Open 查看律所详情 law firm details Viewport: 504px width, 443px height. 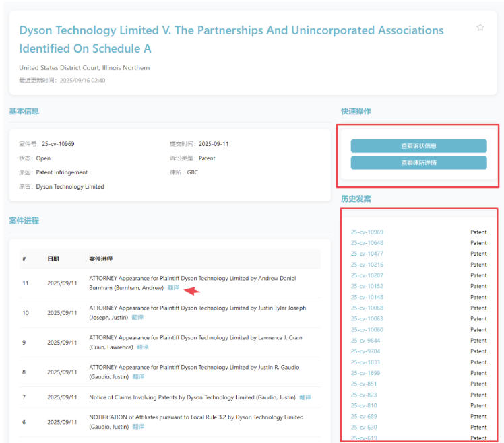click(418, 162)
